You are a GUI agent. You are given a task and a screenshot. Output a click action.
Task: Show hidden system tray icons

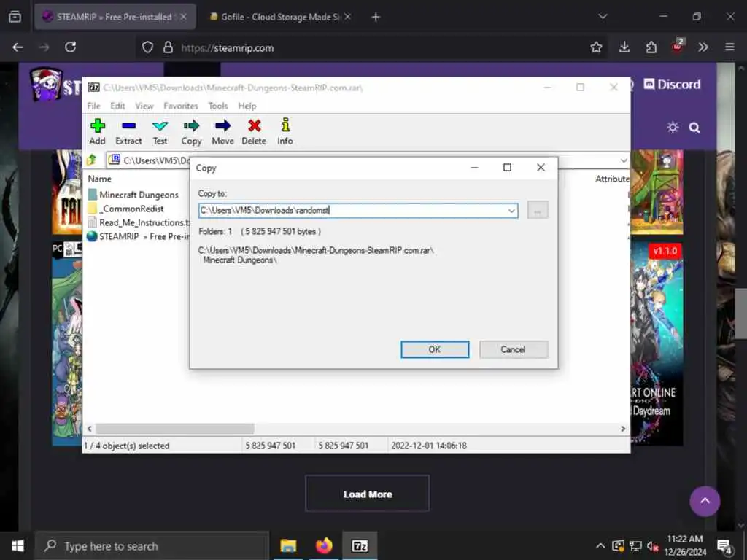[600, 545]
